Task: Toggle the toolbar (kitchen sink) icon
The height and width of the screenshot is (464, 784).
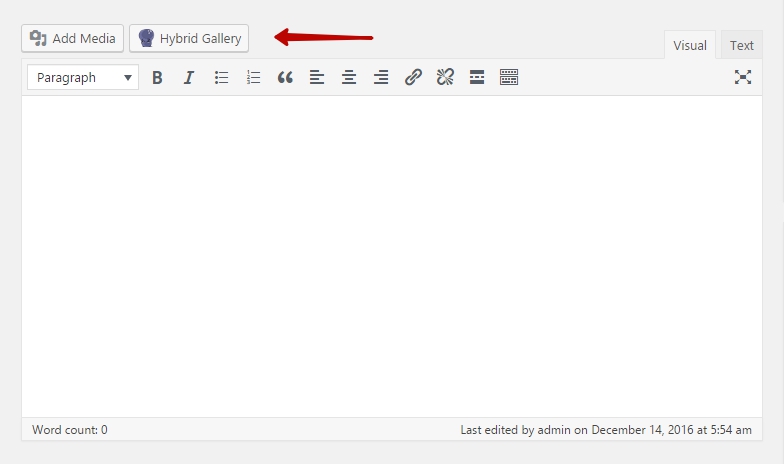Action: 509,78
